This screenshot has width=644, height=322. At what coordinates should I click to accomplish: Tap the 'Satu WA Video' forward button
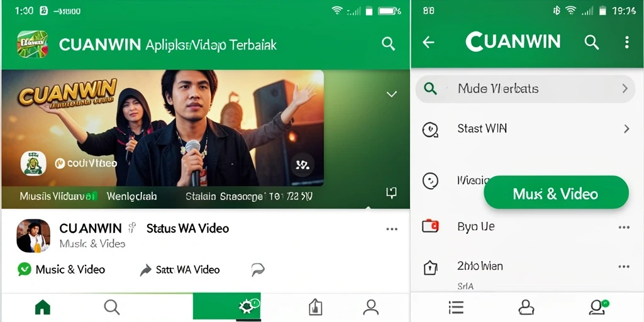coord(180,270)
